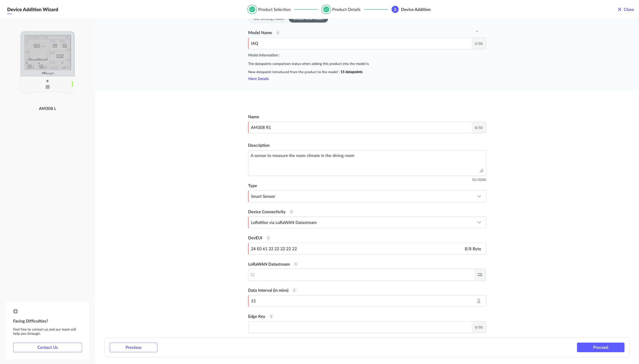
Task: Click the DevEUI info icon
Action: point(268,238)
